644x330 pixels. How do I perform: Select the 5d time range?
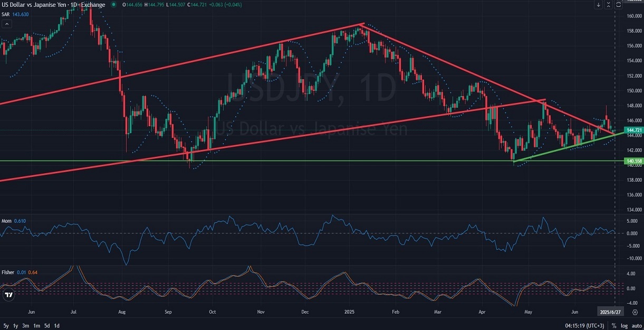tap(47, 326)
